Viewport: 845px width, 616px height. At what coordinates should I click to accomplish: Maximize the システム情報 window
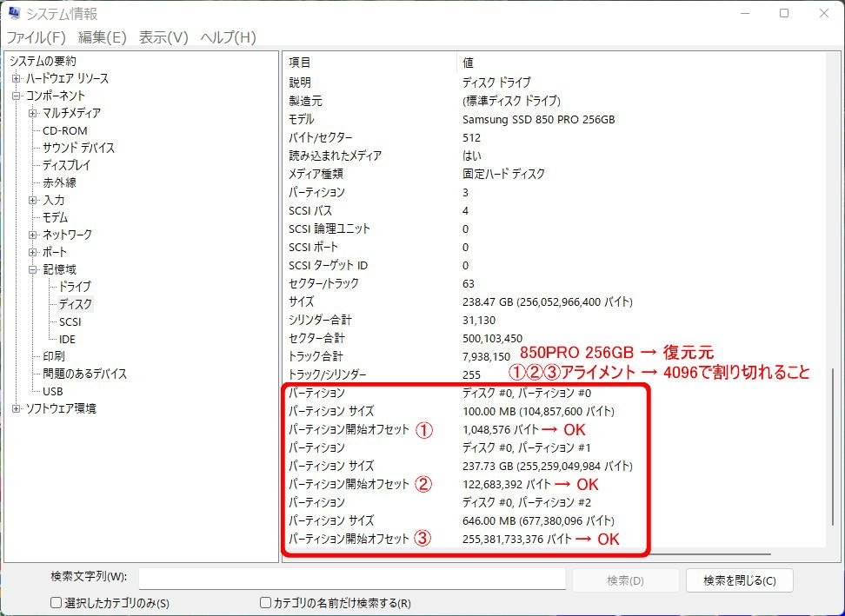(784, 13)
